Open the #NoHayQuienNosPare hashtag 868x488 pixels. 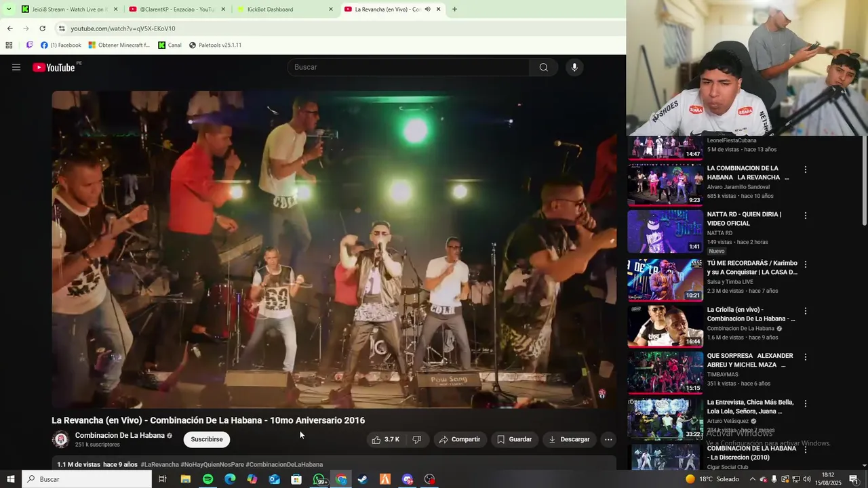pos(212,465)
